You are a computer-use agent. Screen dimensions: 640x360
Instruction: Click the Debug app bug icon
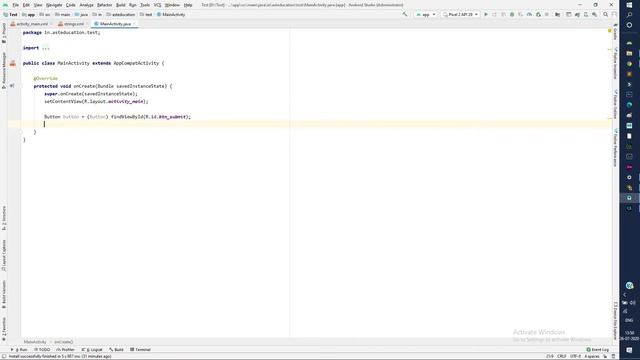pos(512,14)
